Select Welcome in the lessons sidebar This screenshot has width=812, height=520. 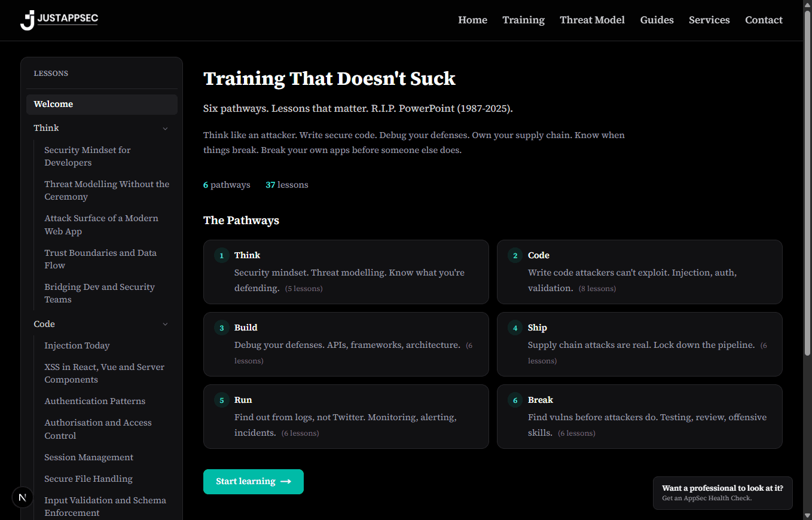(102, 104)
